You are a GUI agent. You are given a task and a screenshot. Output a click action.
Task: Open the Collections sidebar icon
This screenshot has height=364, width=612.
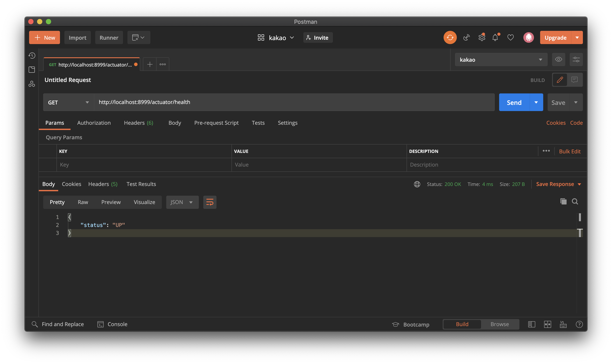tap(32, 70)
